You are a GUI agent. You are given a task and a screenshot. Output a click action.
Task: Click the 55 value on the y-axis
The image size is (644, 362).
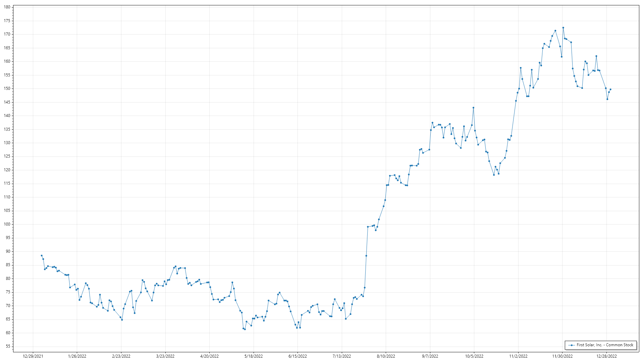8,346
